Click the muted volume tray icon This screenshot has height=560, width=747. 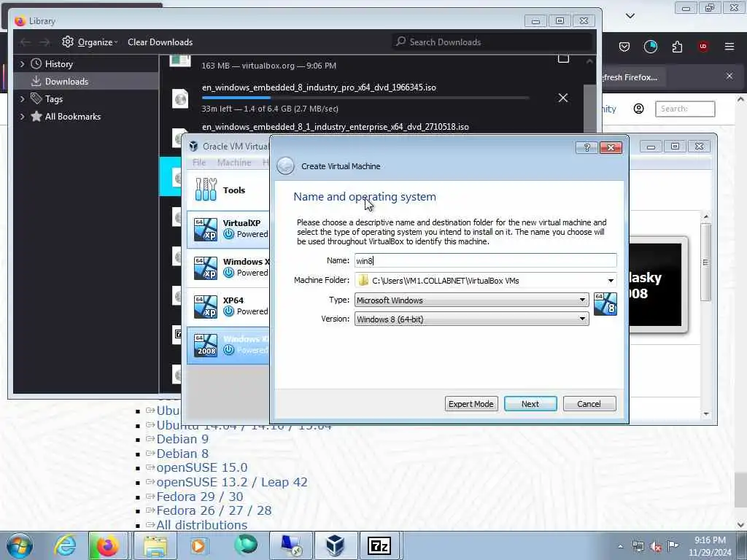tap(656, 547)
